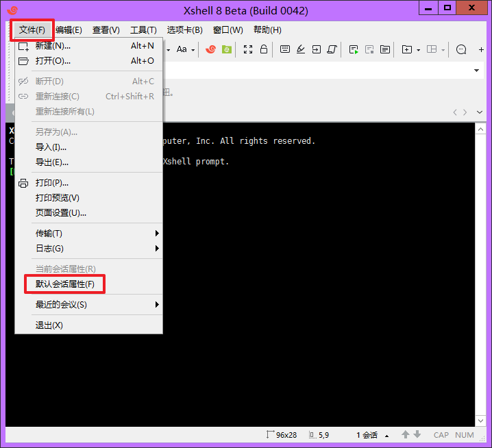492x448 pixels.
Task: Expand the 1 会话 sessions arrow
Action: pyautogui.click(x=387, y=436)
